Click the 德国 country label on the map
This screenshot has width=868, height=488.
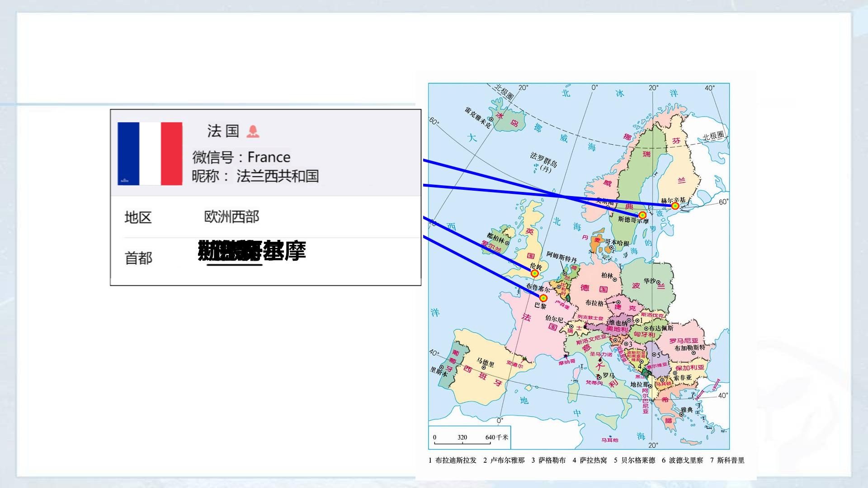coord(594,288)
